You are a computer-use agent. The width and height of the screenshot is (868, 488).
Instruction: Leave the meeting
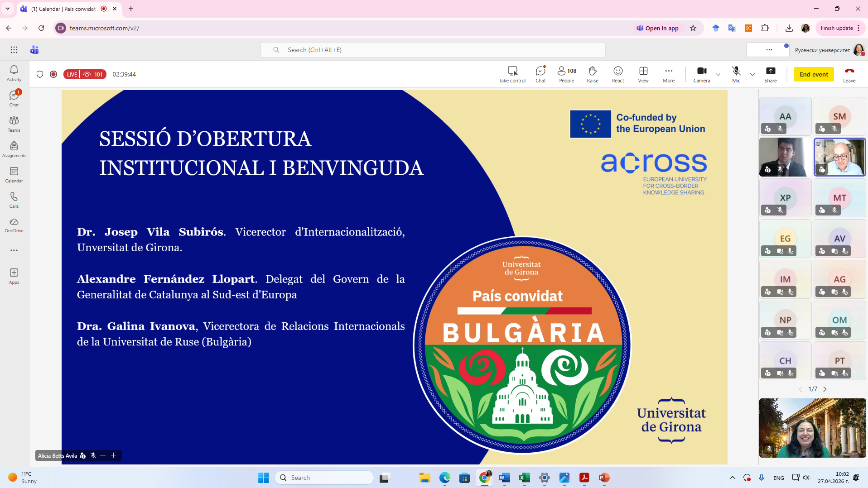(x=849, y=74)
